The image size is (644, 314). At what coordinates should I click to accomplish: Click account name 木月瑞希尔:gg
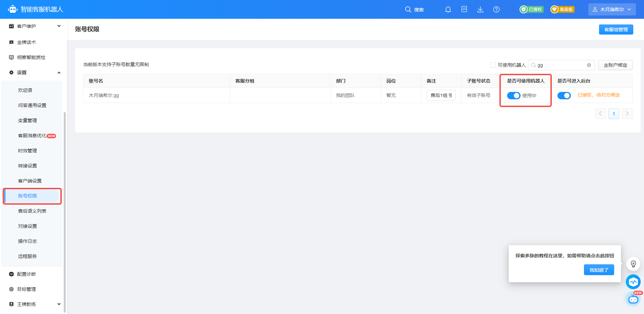(x=104, y=95)
